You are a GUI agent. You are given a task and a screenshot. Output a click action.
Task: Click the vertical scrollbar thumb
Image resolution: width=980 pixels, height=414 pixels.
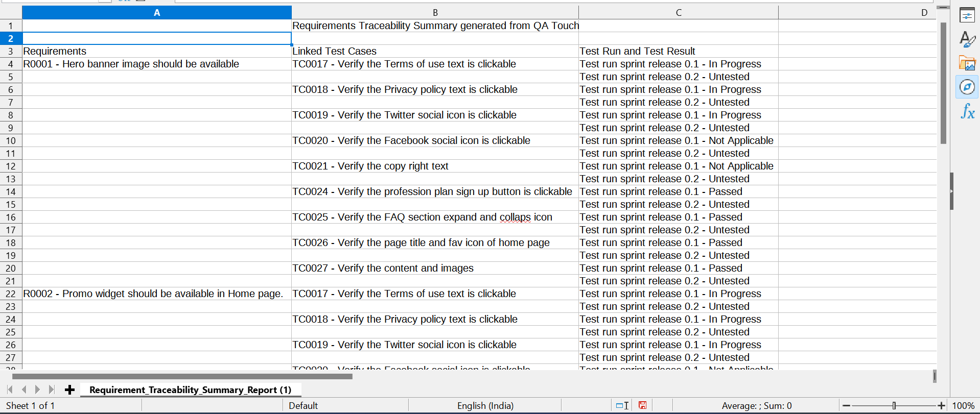[x=943, y=83]
